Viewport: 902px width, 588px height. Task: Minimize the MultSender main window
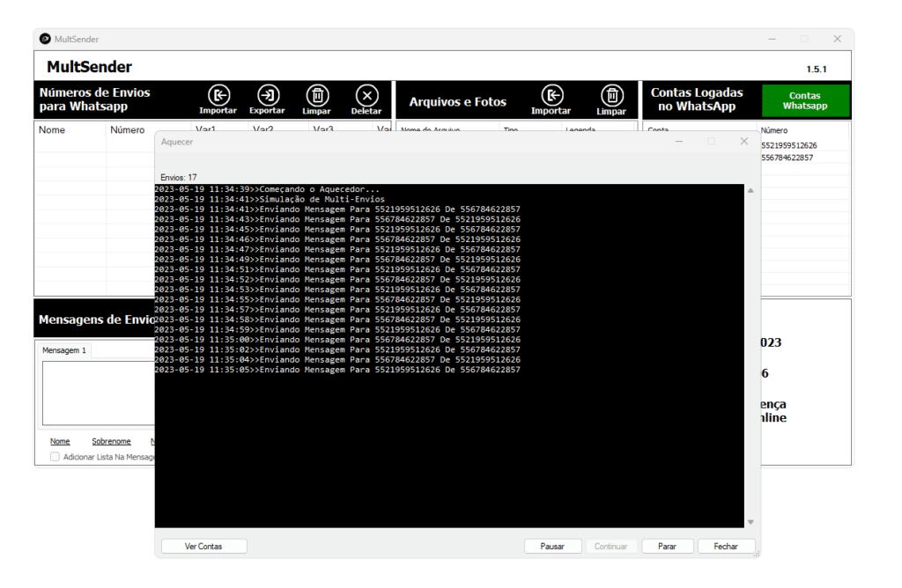(x=772, y=39)
